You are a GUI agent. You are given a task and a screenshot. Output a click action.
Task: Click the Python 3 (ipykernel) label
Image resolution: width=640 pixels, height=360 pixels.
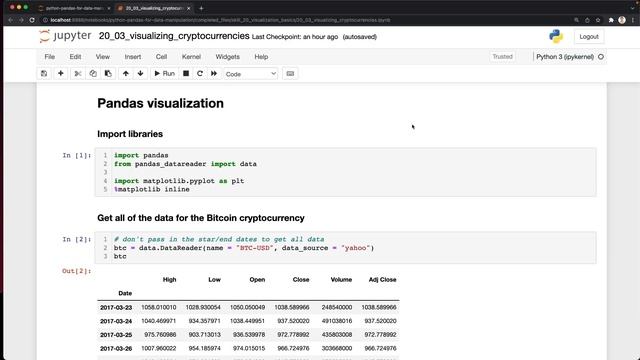point(565,57)
